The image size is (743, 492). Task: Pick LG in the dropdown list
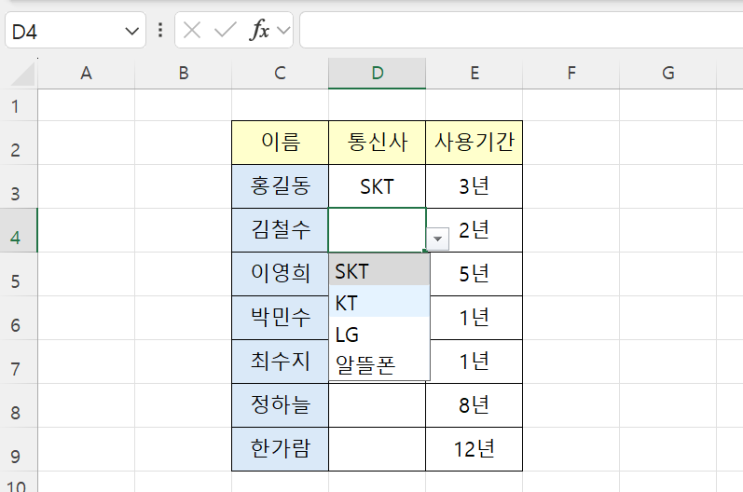point(379,334)
